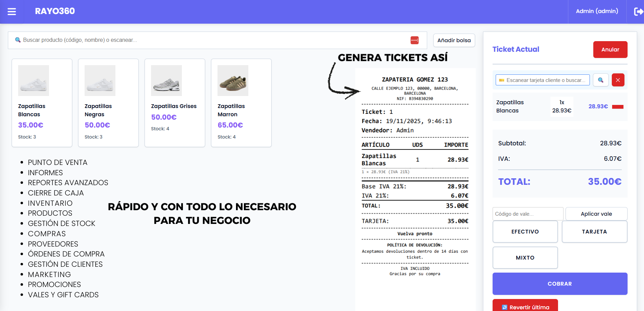Image resolution: width=644 pixels, height=311 pixels.
Task: Click the logout icon in header
Action: (x=638, y=12)
